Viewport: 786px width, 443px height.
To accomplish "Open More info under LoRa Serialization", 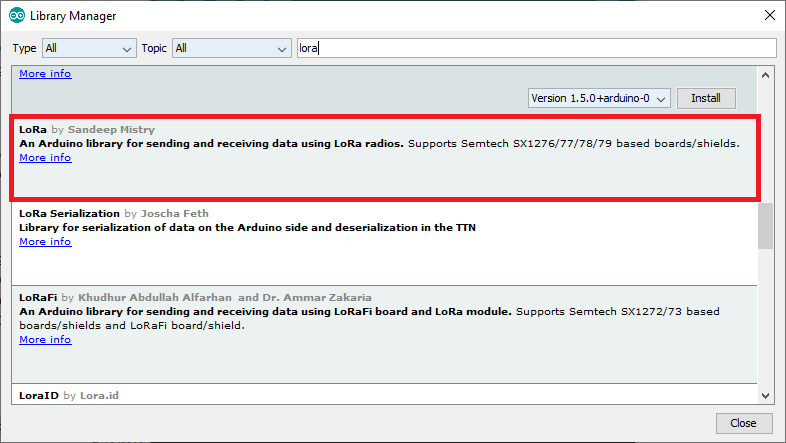I will click(x=45, y=242).
